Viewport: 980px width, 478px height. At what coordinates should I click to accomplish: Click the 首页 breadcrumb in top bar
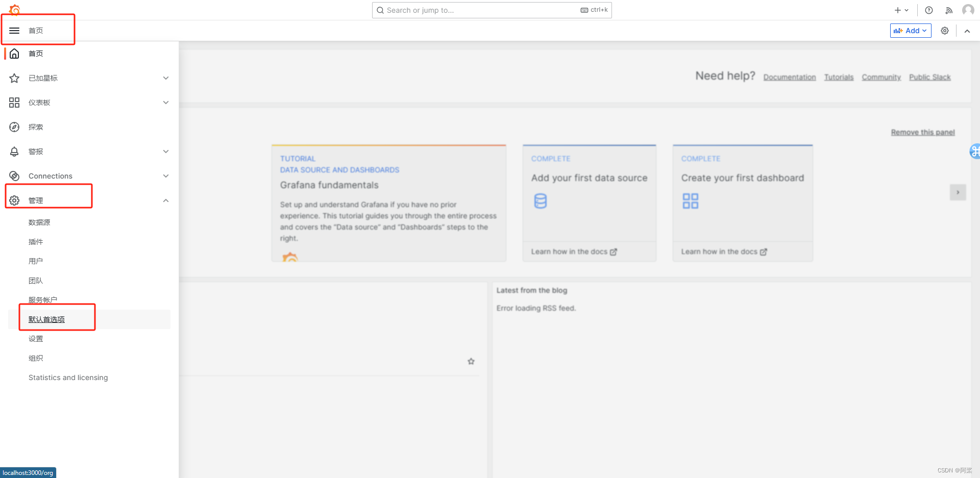point(36,31)
